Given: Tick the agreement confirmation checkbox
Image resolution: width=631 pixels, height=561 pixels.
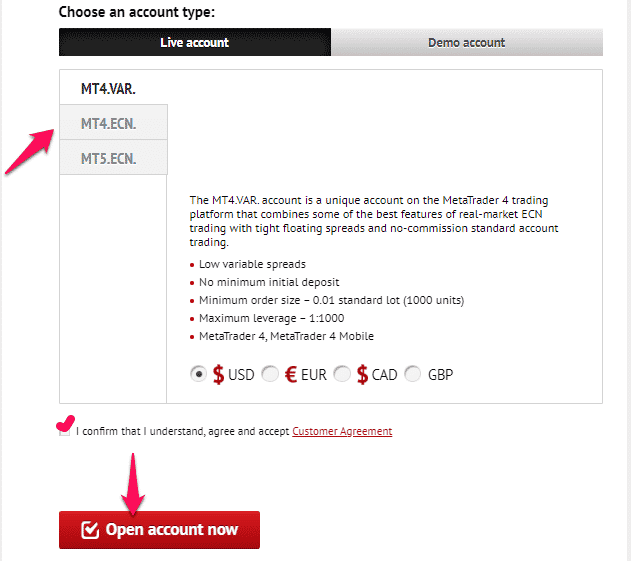Looking at the screenshot, I should click(x=64, y=431).
